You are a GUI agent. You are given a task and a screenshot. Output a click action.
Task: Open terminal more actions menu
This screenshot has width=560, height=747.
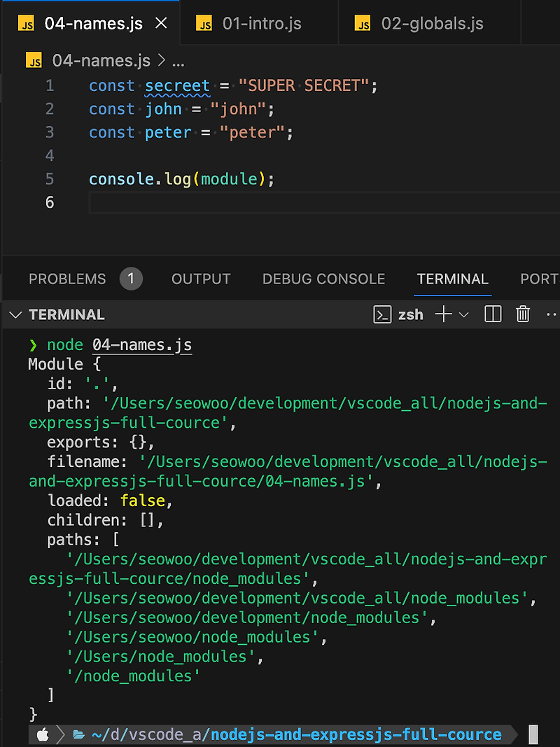(552, 315)
